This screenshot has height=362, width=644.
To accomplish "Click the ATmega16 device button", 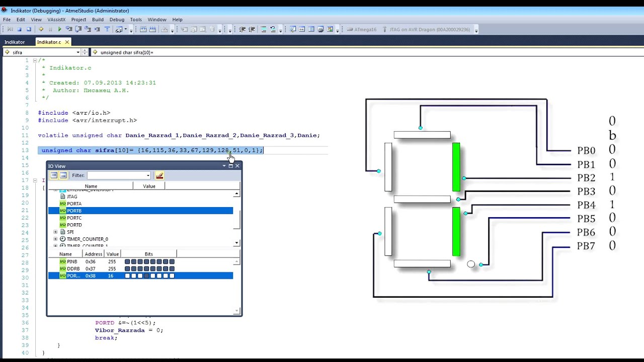I will [x=362, y=29].
